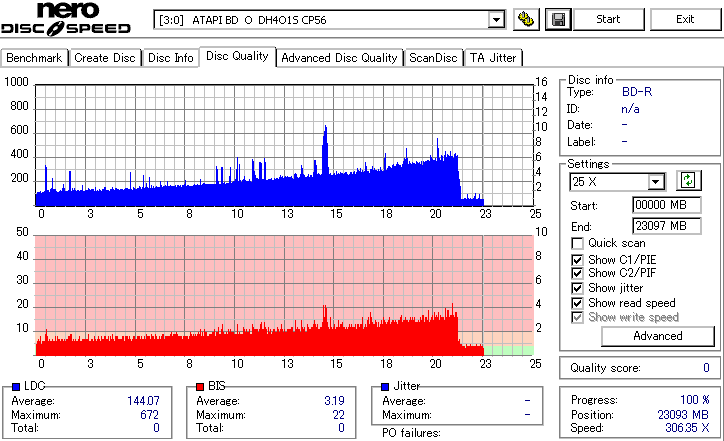Switch to the Benchmark tab
Viewport: 724px width, 441px height.
[34, 58]
